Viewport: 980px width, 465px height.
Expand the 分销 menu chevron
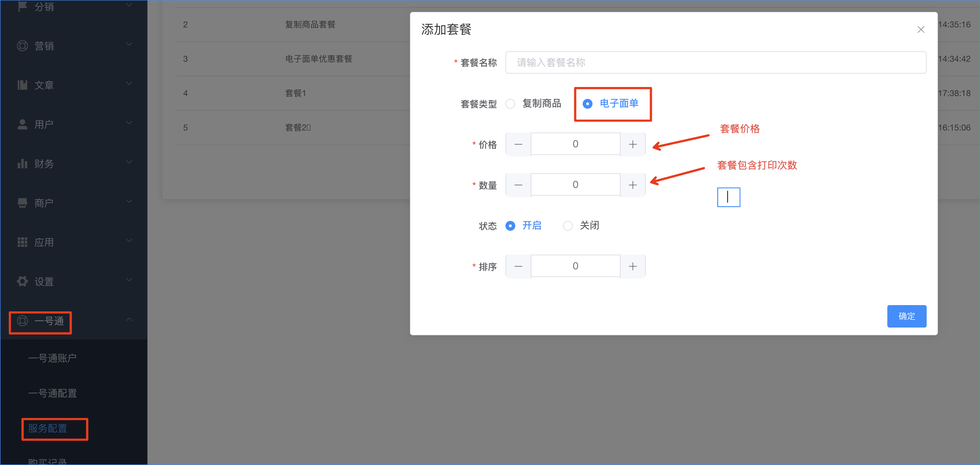(x=130, y=5)
